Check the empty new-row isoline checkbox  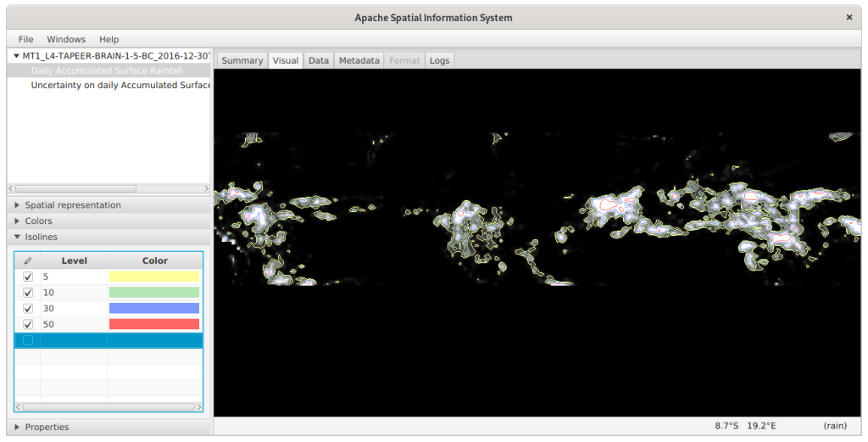tap(28, 340)
